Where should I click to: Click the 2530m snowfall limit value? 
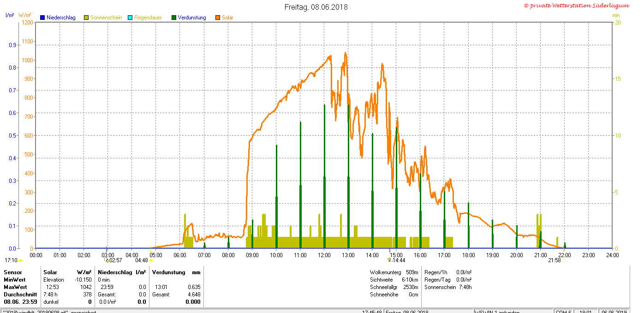point(411,287)
